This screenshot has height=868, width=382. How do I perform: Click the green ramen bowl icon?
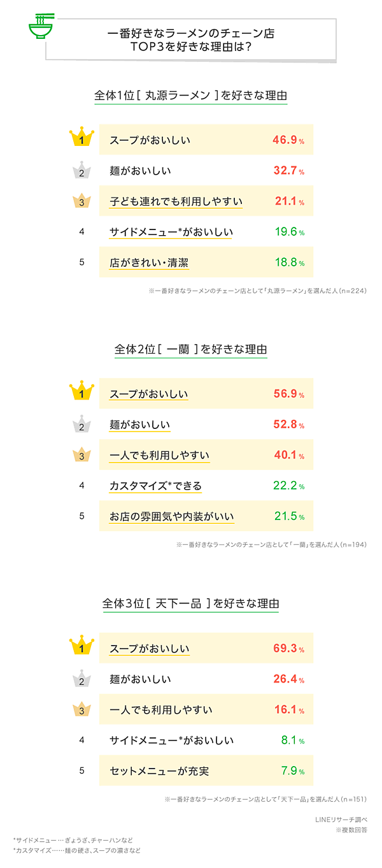(x=40, y=27)
